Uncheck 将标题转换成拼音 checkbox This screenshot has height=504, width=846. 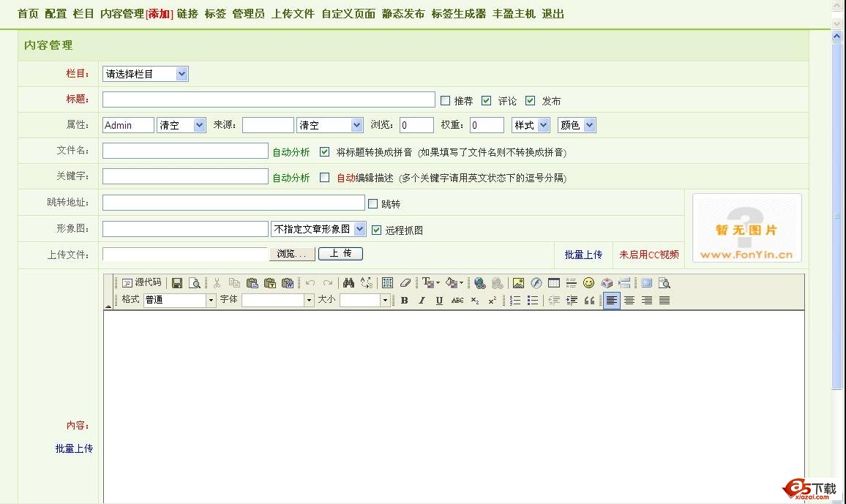coord(324,152)
